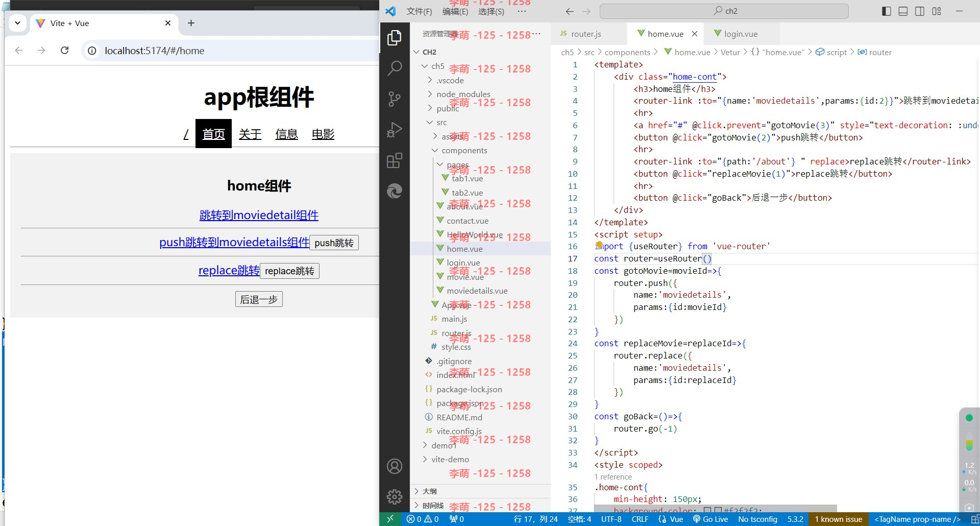The image size is (980, 526).
Task: Open the 编辑(E) menu
Action: 455,11
